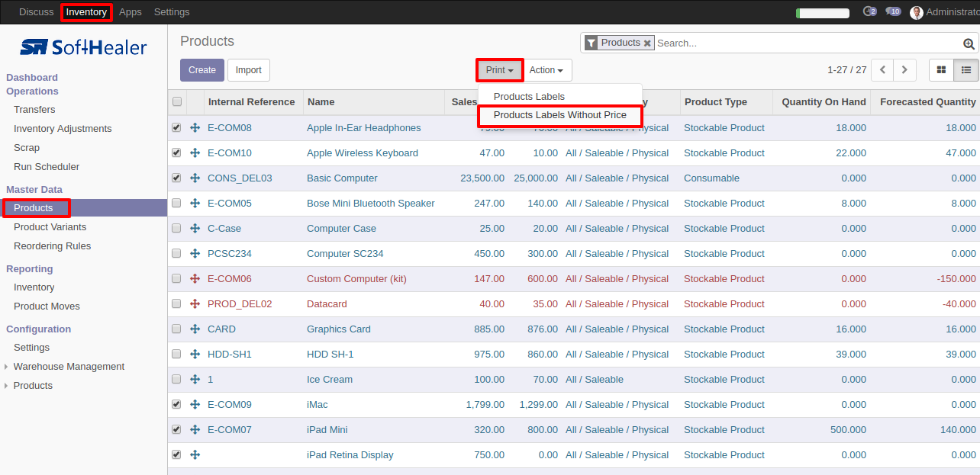Check the E-COM05 row checkbox

177,204
